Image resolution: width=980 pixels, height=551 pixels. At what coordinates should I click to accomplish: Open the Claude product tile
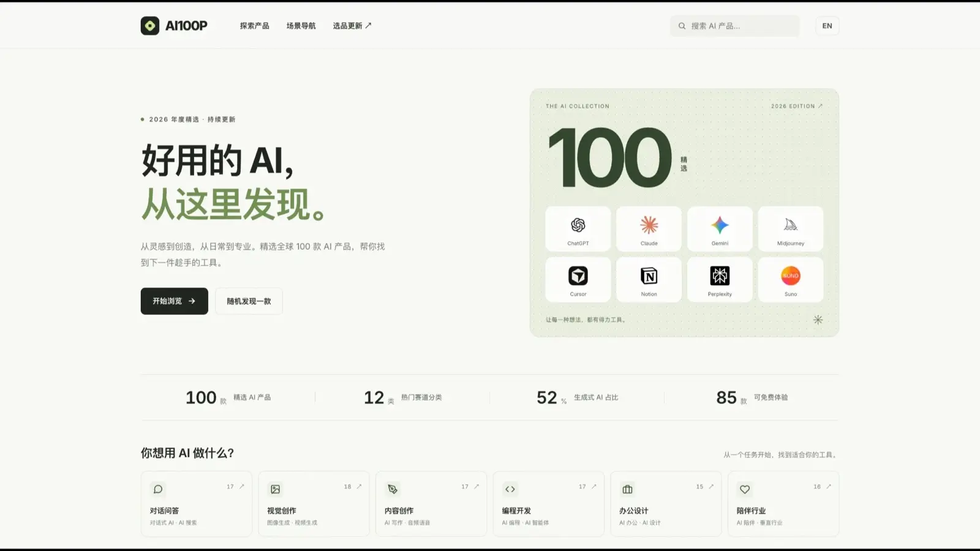(649, 229)
